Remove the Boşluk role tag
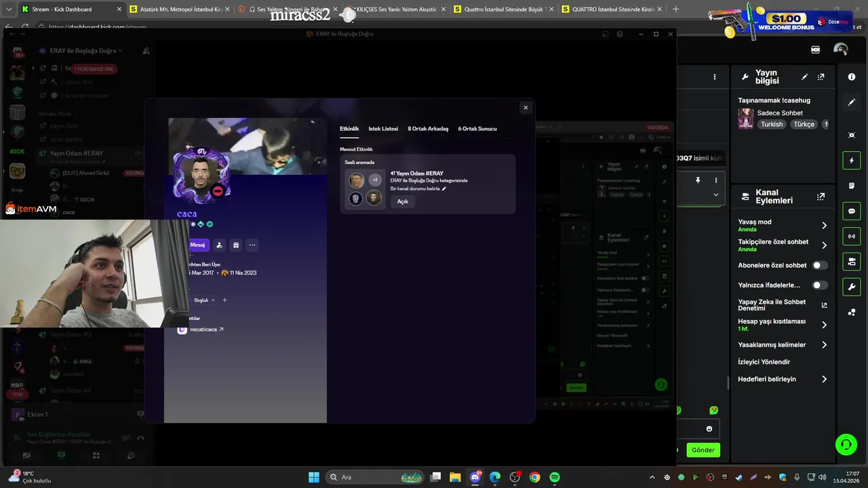 coord(213,300)
